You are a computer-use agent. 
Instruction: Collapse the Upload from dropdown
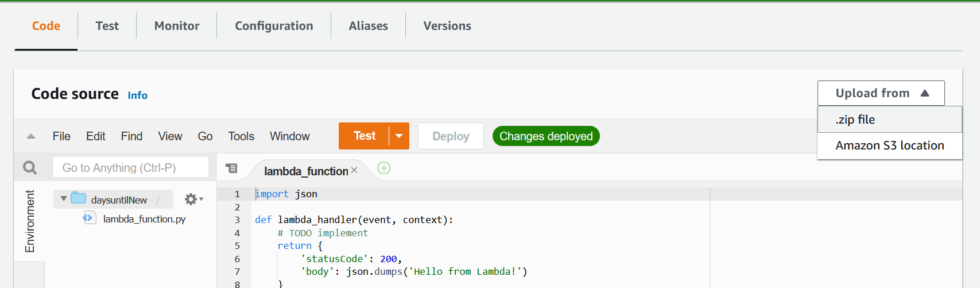tap(881, 93)
